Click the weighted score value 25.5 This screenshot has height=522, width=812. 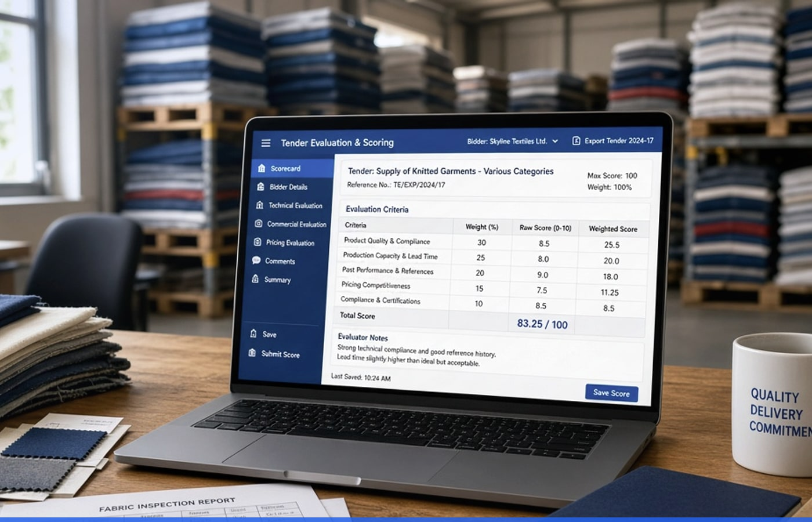coord(612,245)
